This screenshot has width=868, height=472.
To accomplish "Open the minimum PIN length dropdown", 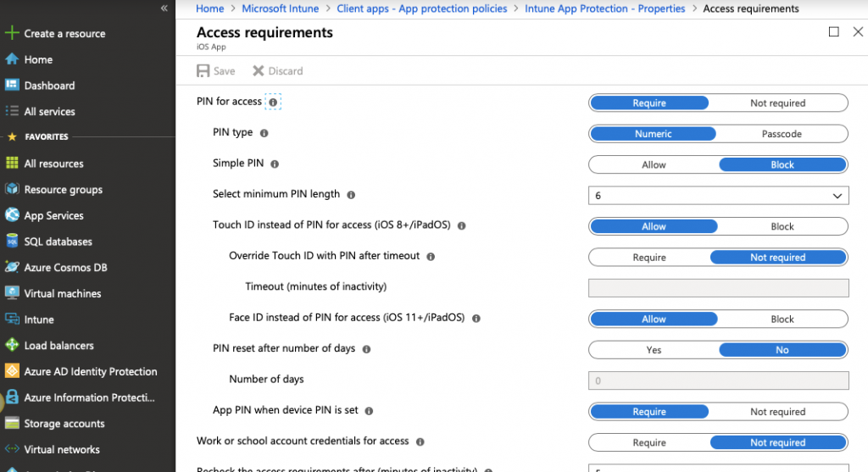I will (718, 196).
